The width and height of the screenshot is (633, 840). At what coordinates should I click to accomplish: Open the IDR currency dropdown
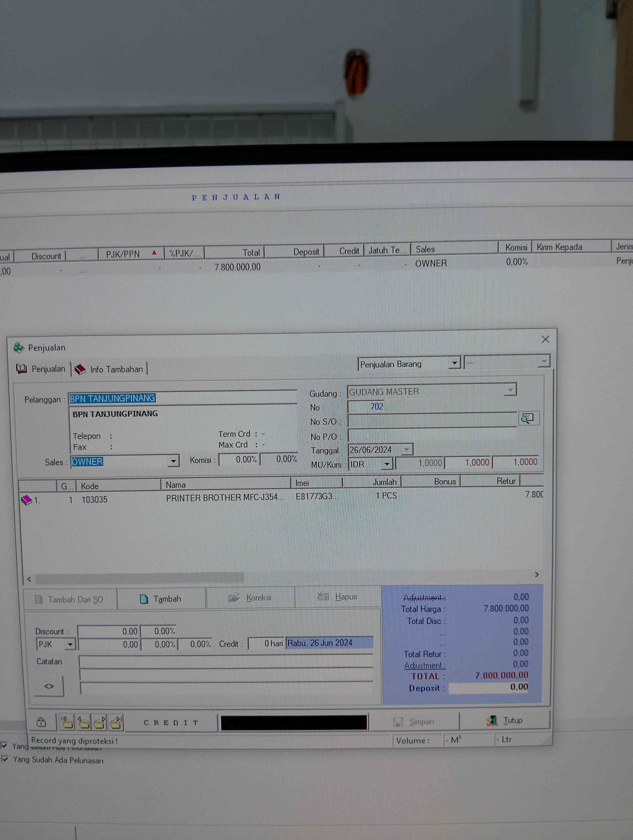pos(387,464)
